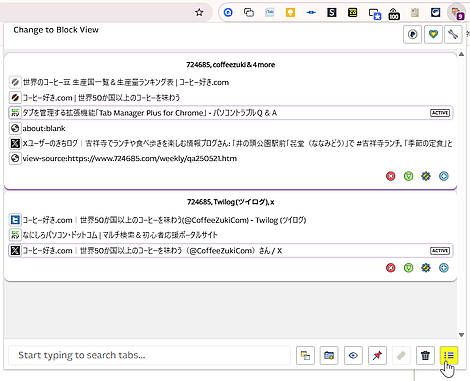Select the active '(@CoffeeZukiCom) さん / X' tab

coord(231,251)
